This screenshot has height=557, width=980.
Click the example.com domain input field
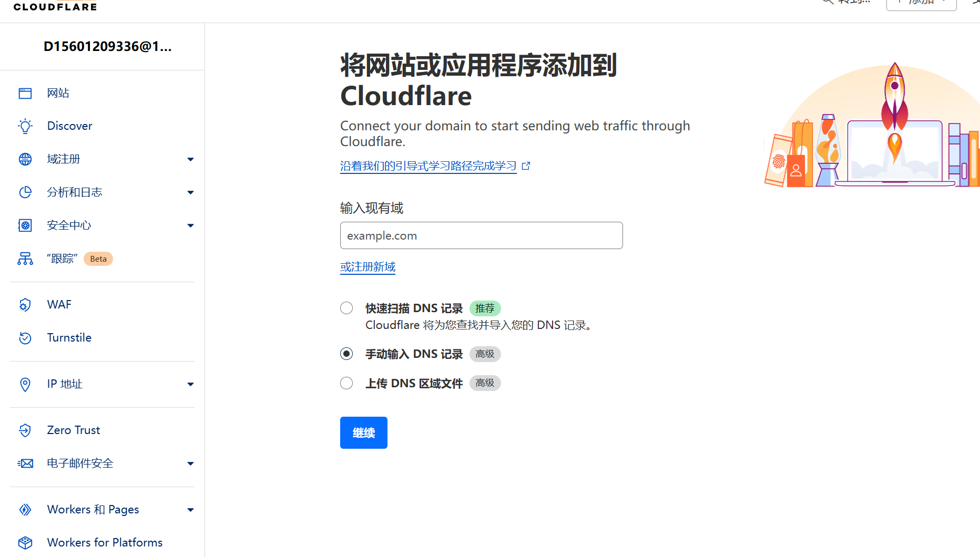pos(482,235)
